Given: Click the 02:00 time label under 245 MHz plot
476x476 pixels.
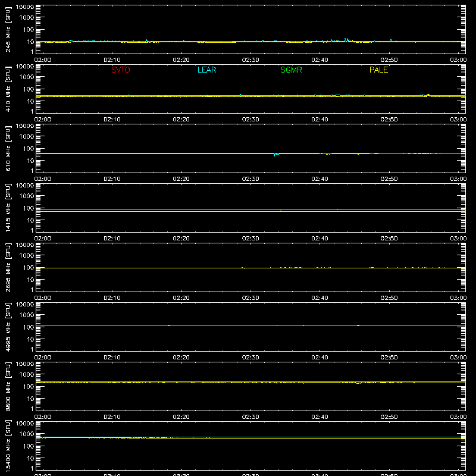Looking at the screenshot, I should [43, 60].
